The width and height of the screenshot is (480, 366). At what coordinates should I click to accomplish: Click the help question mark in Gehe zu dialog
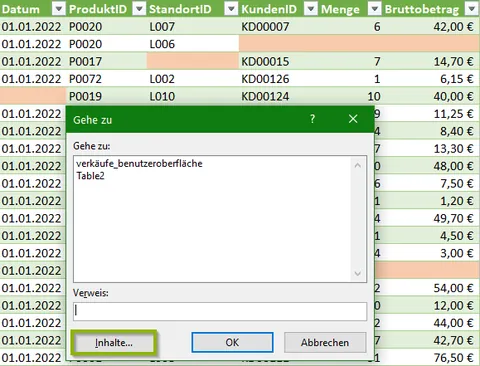click(x=312, y=119)
